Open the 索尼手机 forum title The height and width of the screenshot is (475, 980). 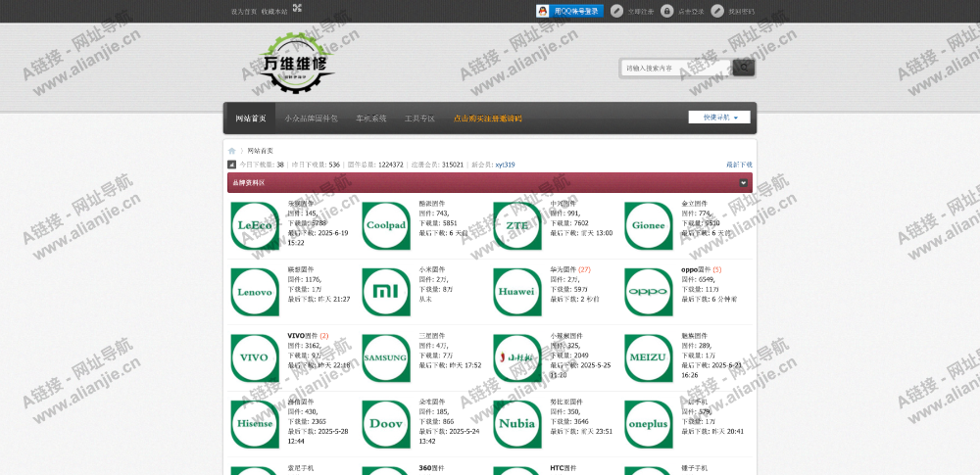[x=301, y=467]
